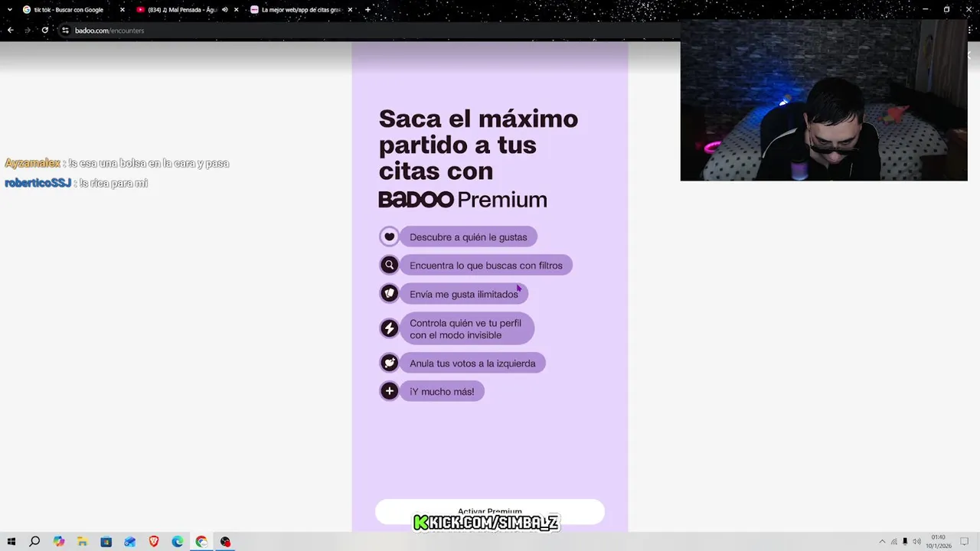Click the magnifier icon beside the filtros feature
The width and height of the screenshot is (980, 551).
(389, 266)
